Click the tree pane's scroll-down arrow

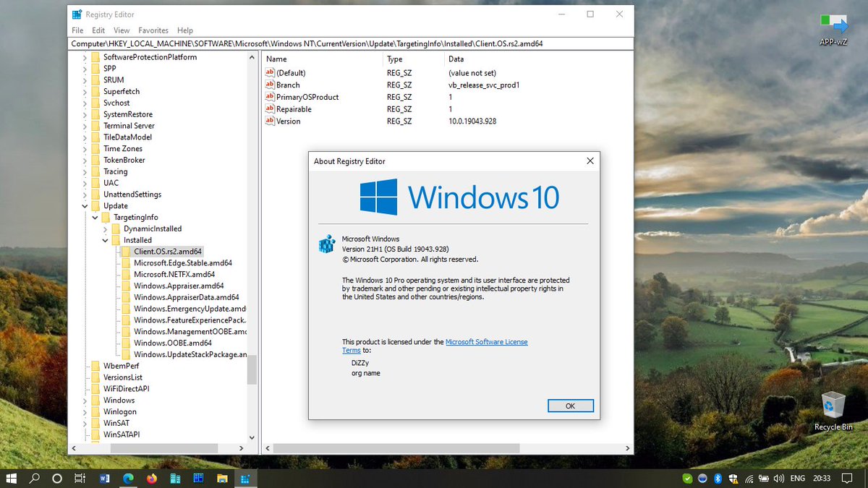[x=252, y=437]
